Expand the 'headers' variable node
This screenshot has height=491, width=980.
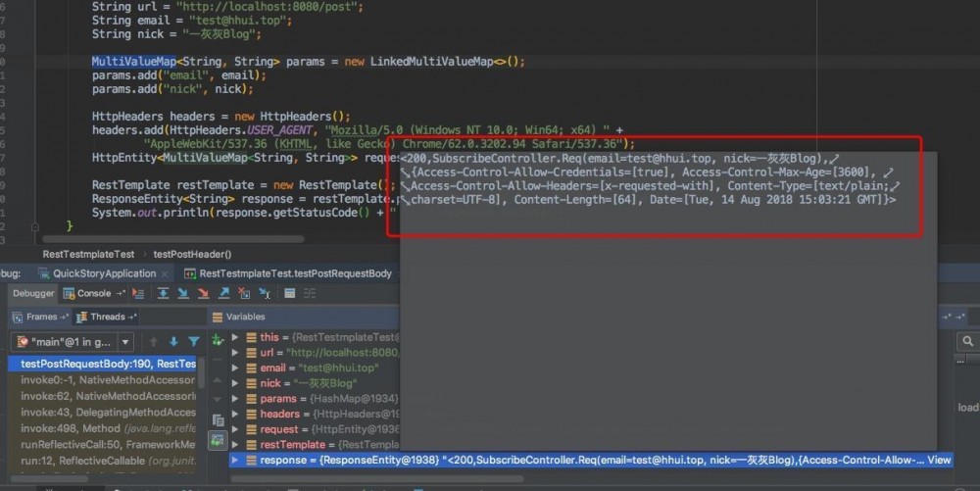point(235,414)
